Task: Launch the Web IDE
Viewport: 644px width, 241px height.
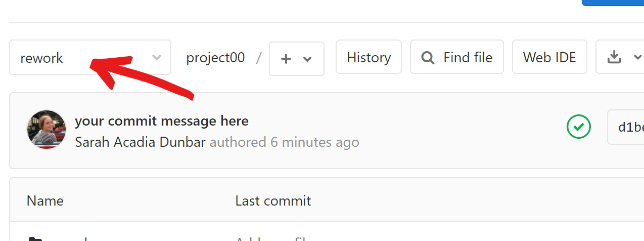Action: click(x=549, y=58)
